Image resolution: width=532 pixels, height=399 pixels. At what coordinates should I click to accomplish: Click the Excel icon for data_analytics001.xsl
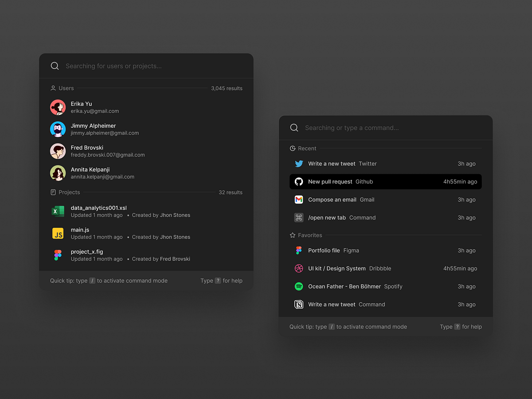58,211
